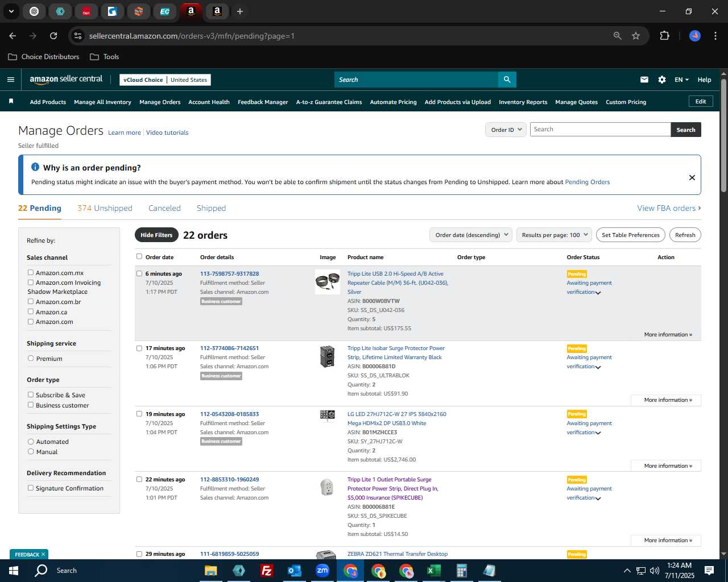Open Chrome three-dot menu

pyautogui.click(x=714, y=36)
